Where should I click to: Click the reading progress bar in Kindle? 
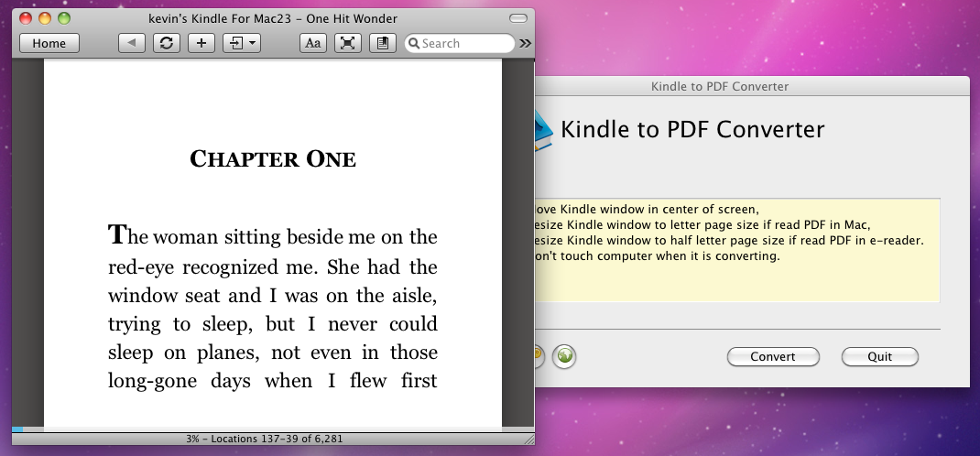[273, 429]
